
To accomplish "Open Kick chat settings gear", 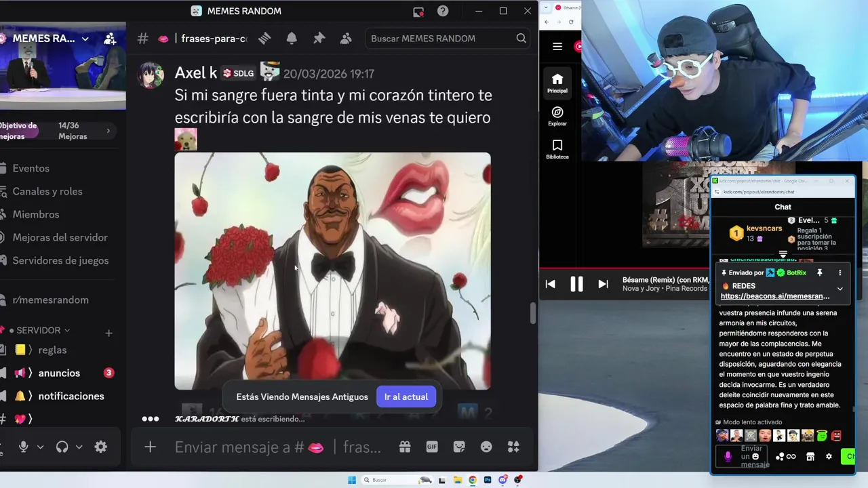I will pyautogui.click(x=829, y=457).
